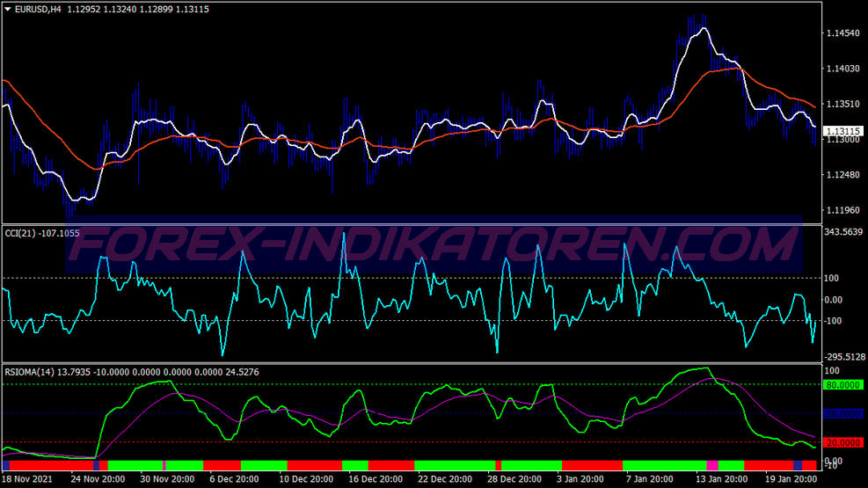The height and width of the screenshot is (488, 868).
Task: Click the 6 Dec 20:00 time label
Action: (x=234, y=479)
